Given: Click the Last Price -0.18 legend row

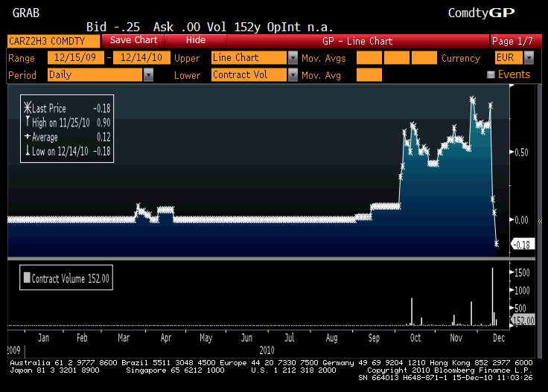Looking at the screenshot, I should (67, 108).
